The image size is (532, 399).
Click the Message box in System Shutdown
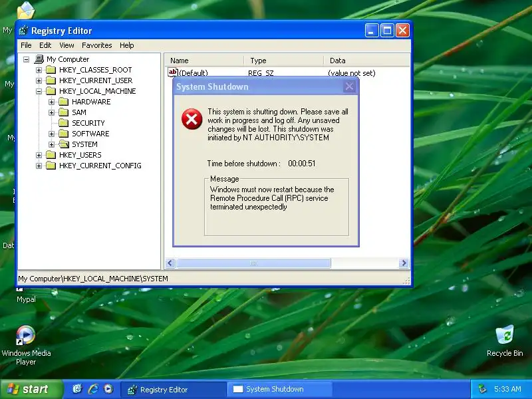(276, 206)
